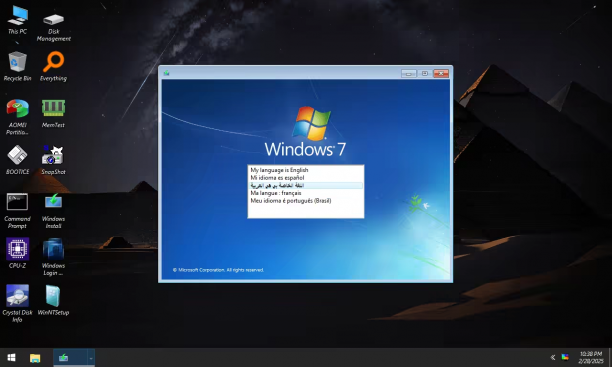Select the Recycle Bin icon

tap(18, 66)
